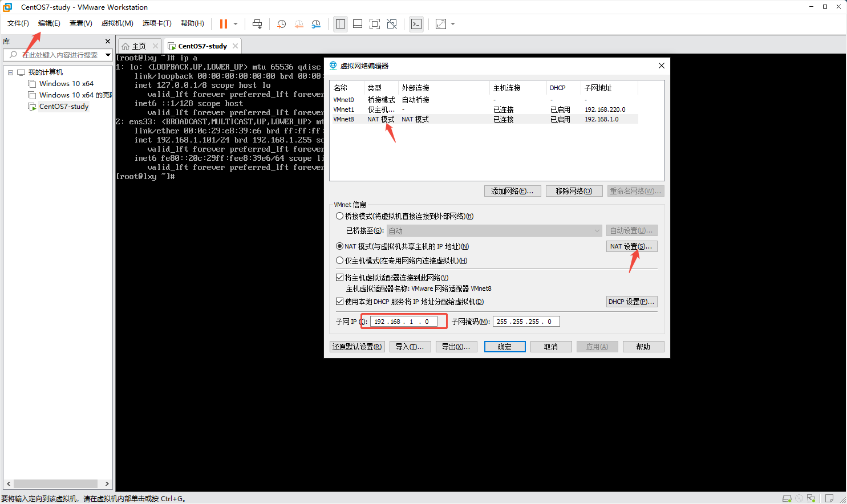This screenshot has width=847, height=504.
Task: Click the 子网地址 column header
Action: click(x=609, y=88)
